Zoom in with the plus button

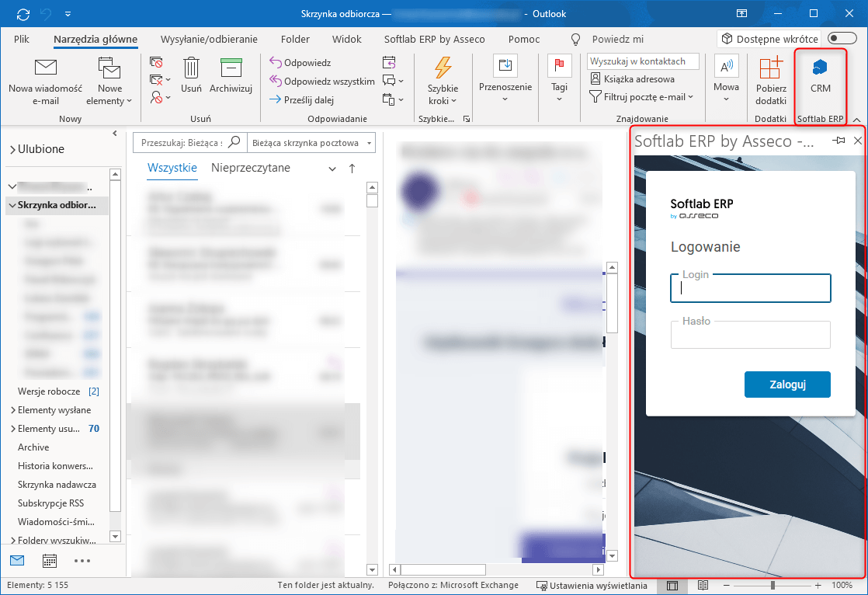(x=818, y=586)
